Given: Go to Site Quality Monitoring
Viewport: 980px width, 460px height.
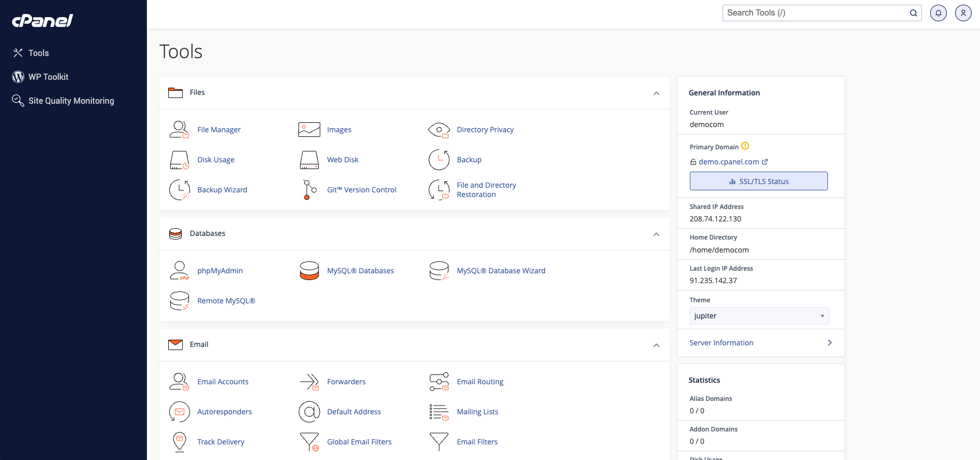Looking at the screenshot, I should click(71, 101).
